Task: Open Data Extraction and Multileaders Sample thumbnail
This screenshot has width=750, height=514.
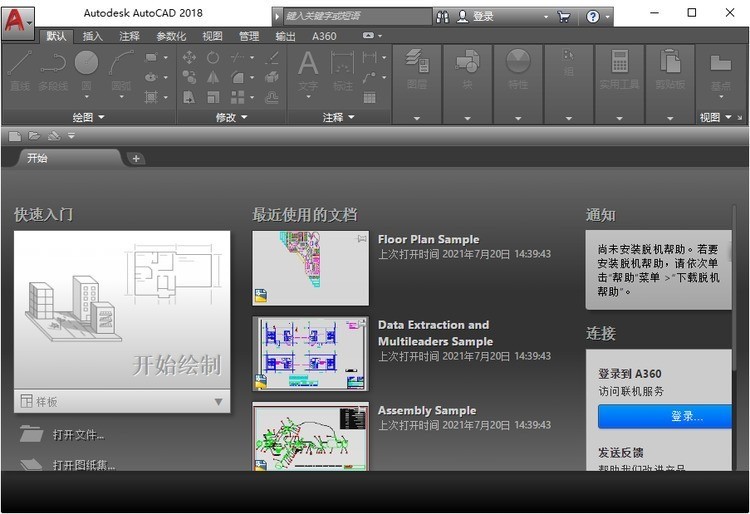Action: point(310,354)
